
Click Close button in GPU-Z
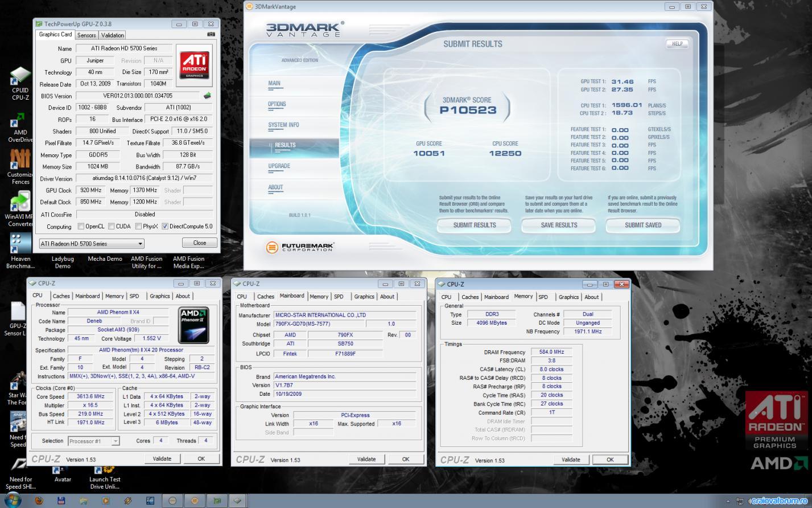200,243
